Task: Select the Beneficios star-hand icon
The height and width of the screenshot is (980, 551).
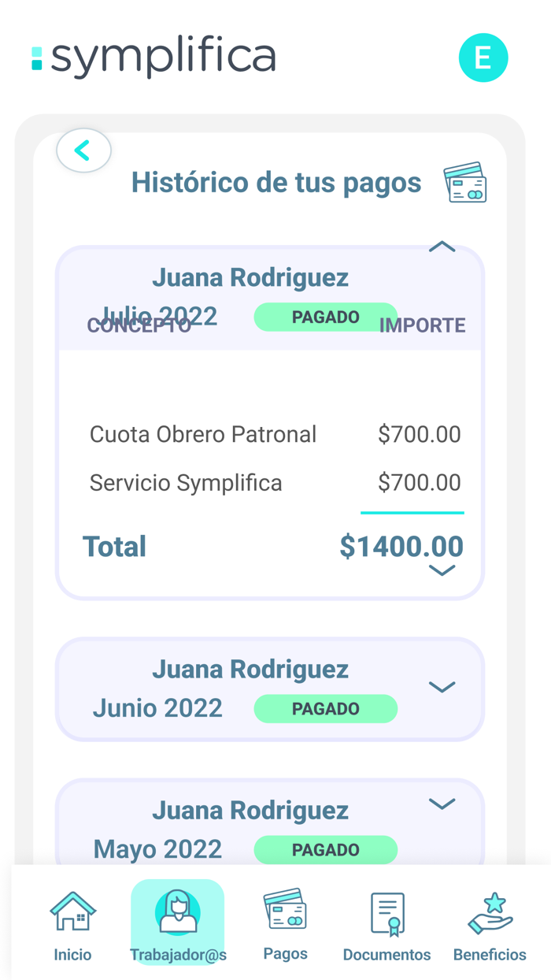Action: click(x=489, y=914)
